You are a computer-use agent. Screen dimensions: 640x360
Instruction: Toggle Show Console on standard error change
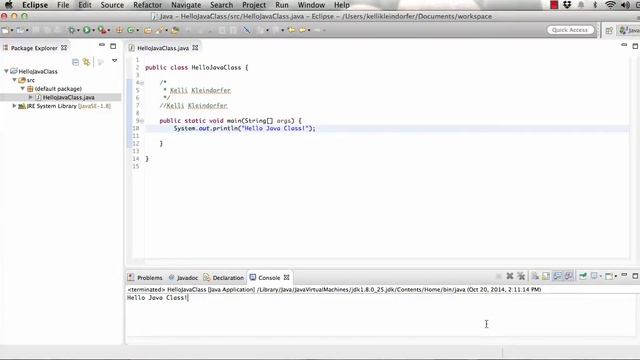[569, 276]
